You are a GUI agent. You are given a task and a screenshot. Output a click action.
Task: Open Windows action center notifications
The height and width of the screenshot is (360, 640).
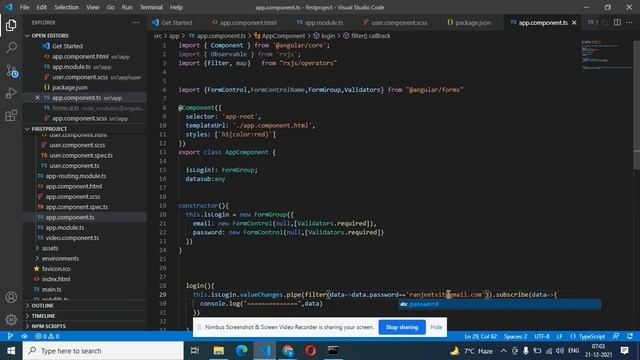[624, 351]
